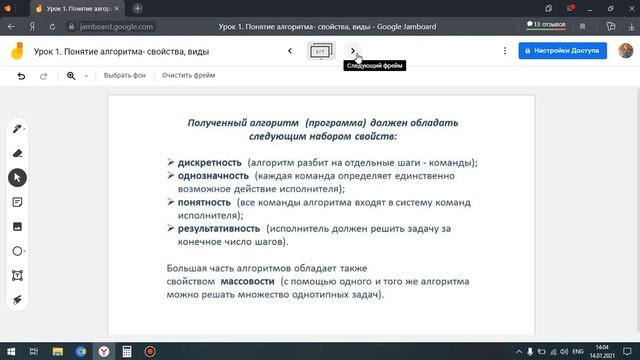Click 'Очистить фрейм' to clear frame
Viewport: 640px width, 360px height.
[188, 75]
